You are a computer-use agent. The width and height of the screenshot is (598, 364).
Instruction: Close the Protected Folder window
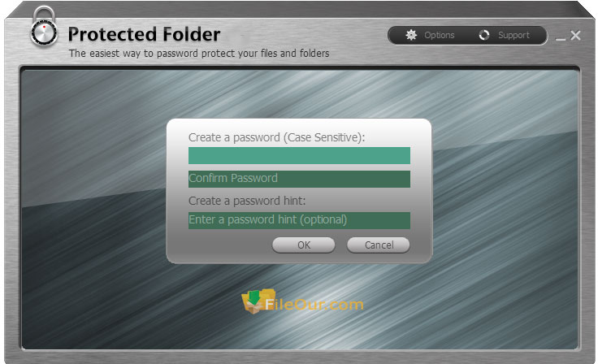575,36
